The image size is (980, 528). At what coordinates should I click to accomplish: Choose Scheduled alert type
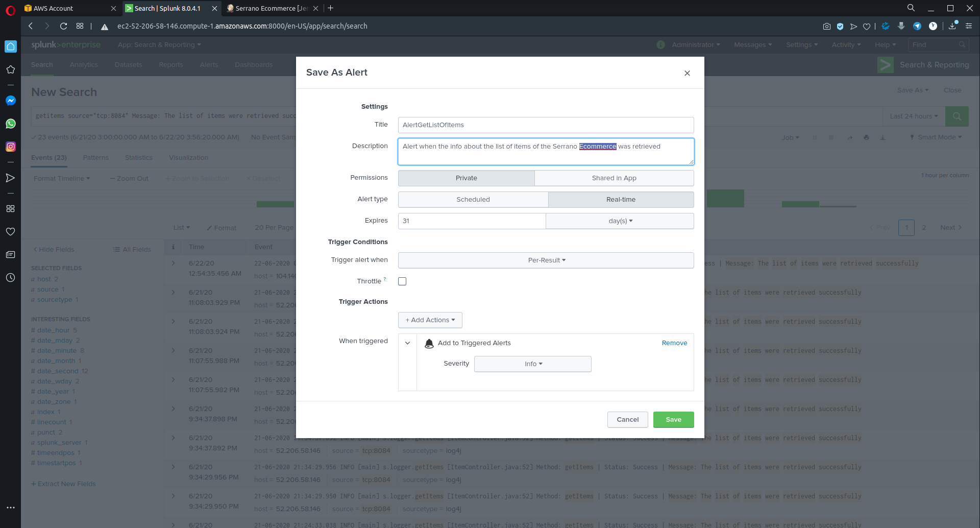[x=473, y=200]
